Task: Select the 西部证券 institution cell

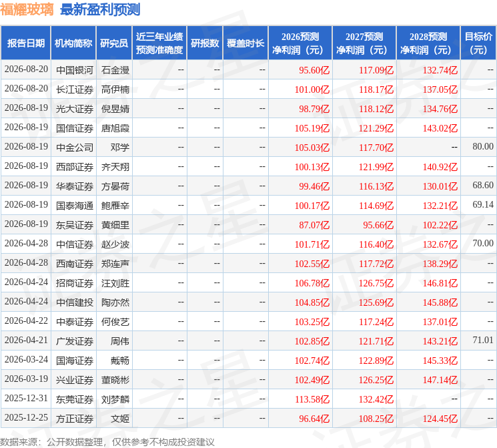Action: [75, 166]
